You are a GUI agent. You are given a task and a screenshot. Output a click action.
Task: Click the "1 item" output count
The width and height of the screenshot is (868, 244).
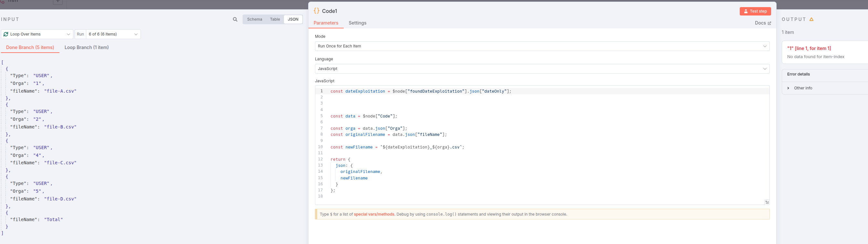788,32
